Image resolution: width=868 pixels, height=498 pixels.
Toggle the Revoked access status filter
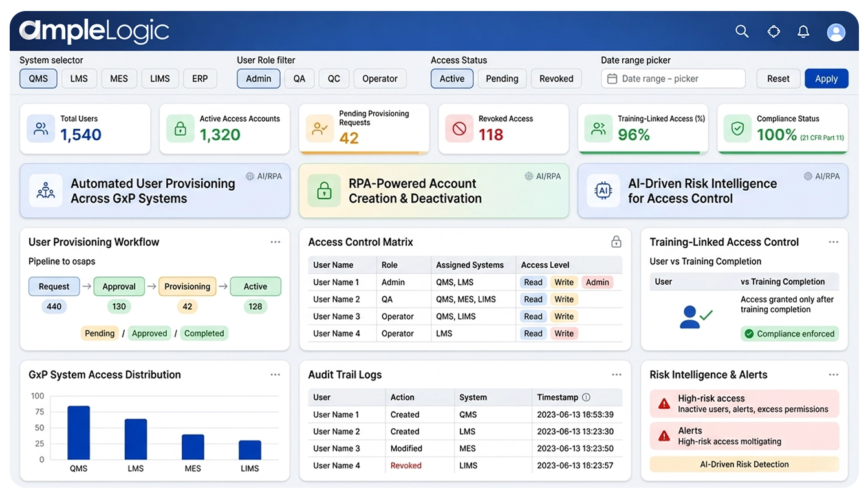pyautogui.click(x=556, y=78)
